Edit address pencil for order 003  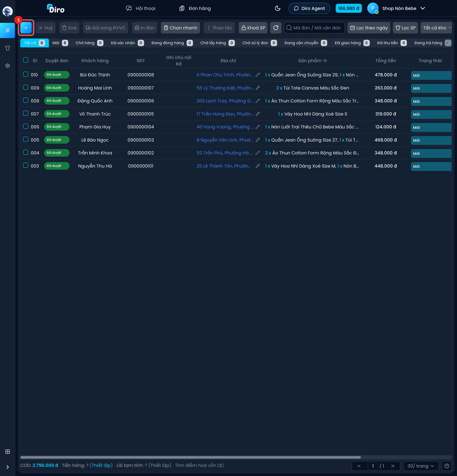coord(258,166)
